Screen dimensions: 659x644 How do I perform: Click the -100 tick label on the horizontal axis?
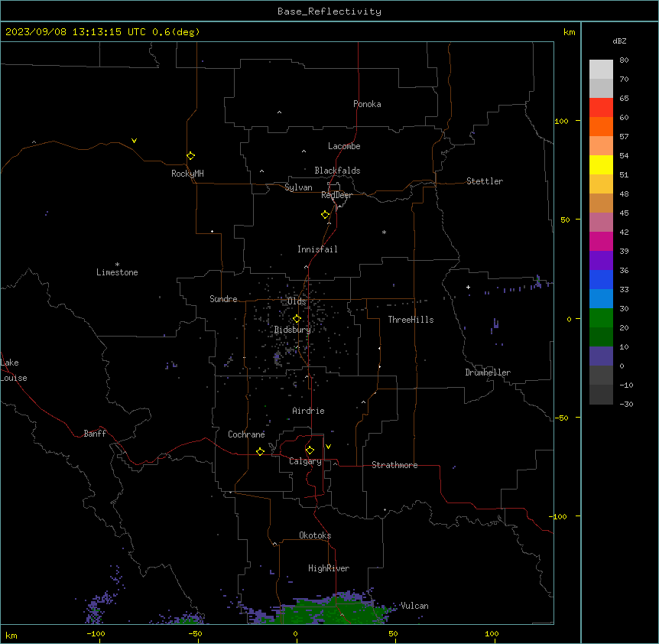point(96,633)
